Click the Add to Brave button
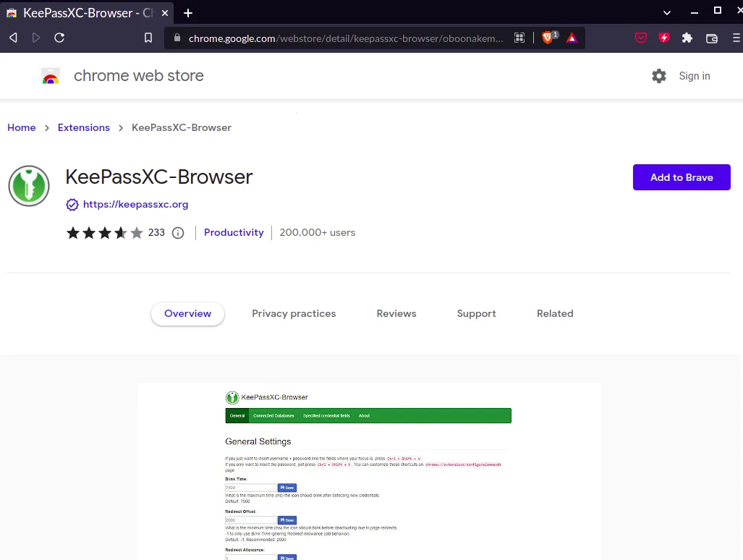The height and width of the screenshot is (560, 743). point(681,177)
